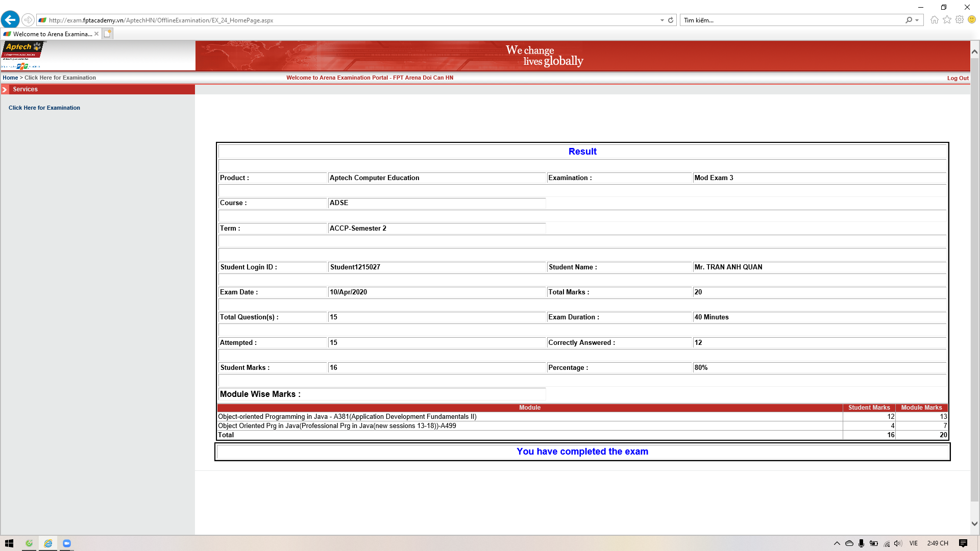
Task: Click the search magnifier icon
Action: pos(909,20)
